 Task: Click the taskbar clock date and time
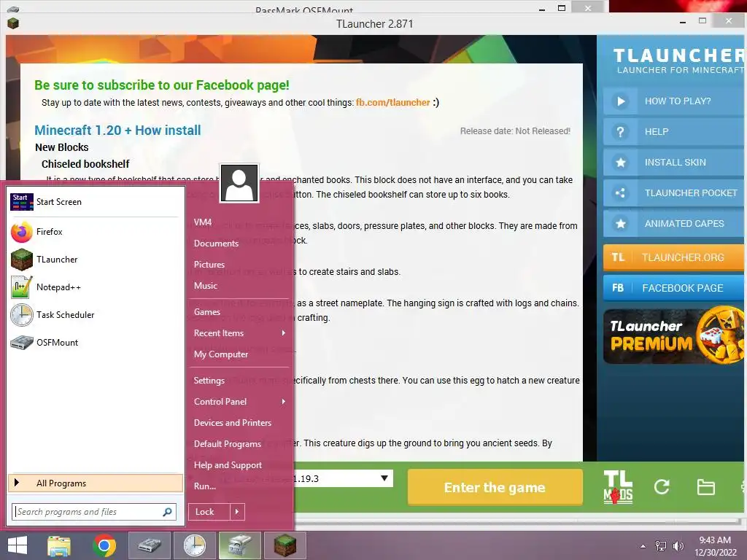click(715, 546)
